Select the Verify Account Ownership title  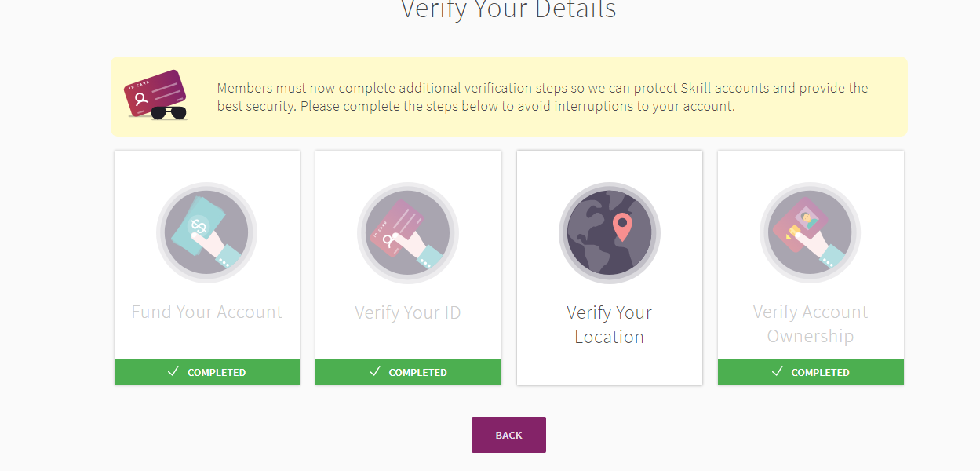pyautogui.click(x=811, y=323)
